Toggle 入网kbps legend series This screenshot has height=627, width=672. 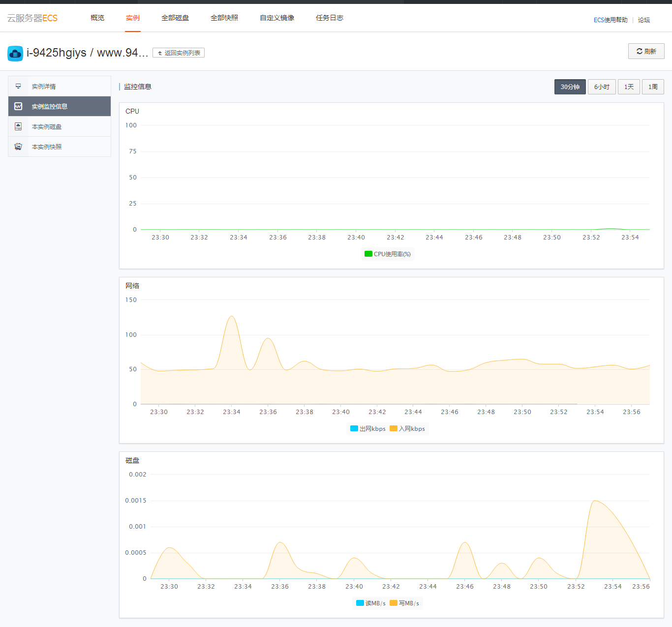[407, 428]
